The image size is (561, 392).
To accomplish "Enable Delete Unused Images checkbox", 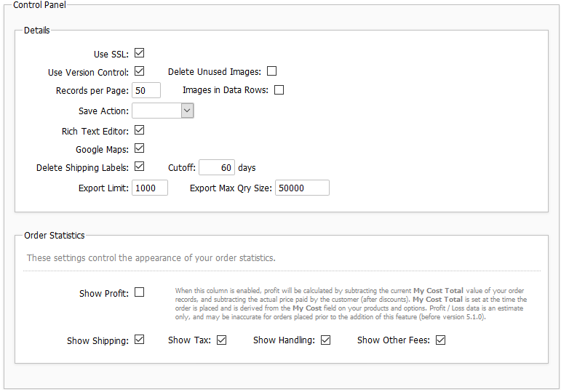I will [271, 71].
